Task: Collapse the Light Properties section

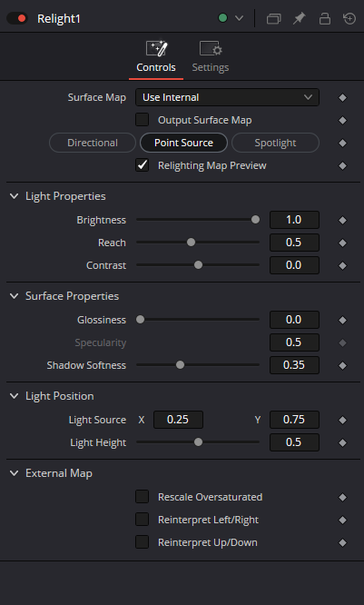Action: (15, 196)
